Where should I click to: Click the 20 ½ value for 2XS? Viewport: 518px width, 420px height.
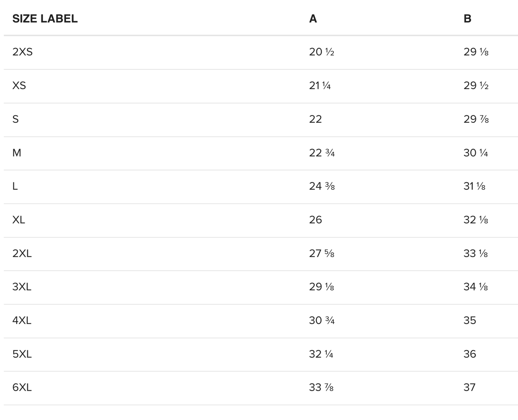tap(322, 52)
